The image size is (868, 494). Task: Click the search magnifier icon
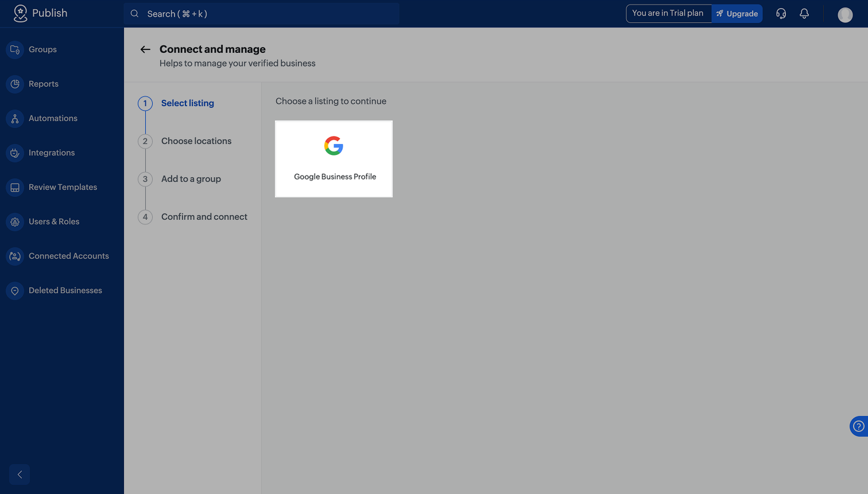tap(134, 14)
